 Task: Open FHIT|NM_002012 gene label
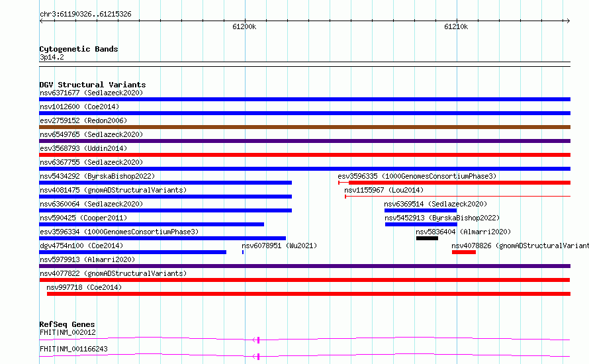pos(68,332)
